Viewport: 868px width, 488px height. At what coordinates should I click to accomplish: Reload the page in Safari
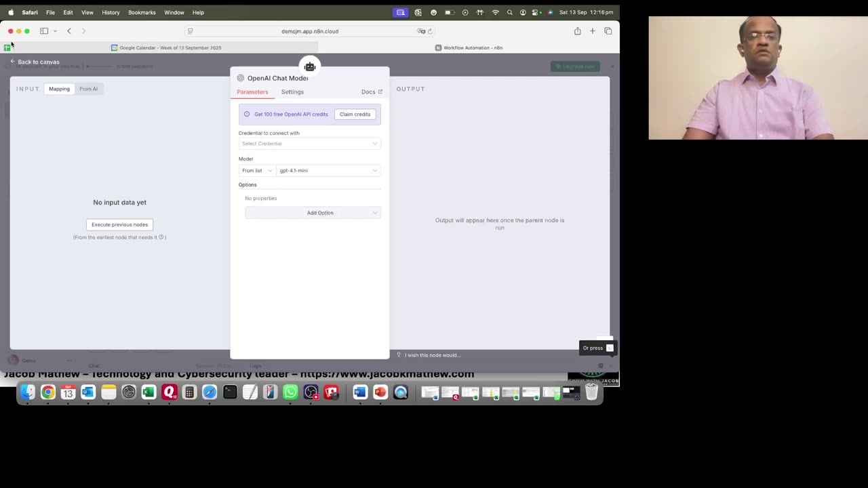coord(430,31)
